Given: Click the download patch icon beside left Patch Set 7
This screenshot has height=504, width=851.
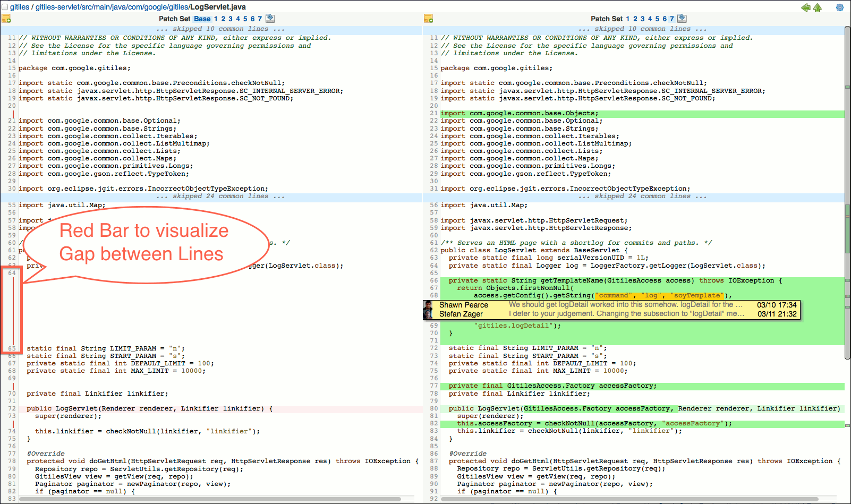Looking at the screenshot, I should click(x=270, y=18).
